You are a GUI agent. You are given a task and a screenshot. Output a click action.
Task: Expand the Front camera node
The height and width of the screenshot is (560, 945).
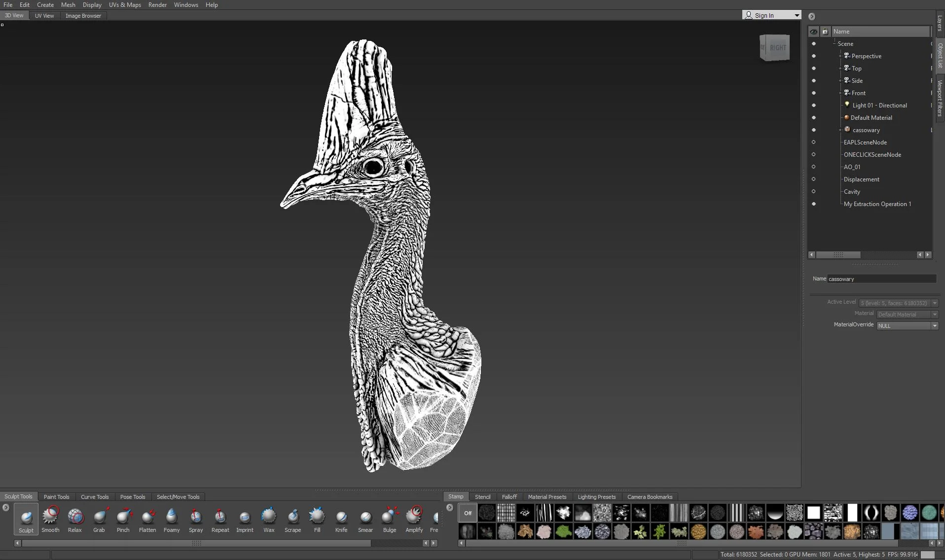pyautogui.click(x=840, y=93)
